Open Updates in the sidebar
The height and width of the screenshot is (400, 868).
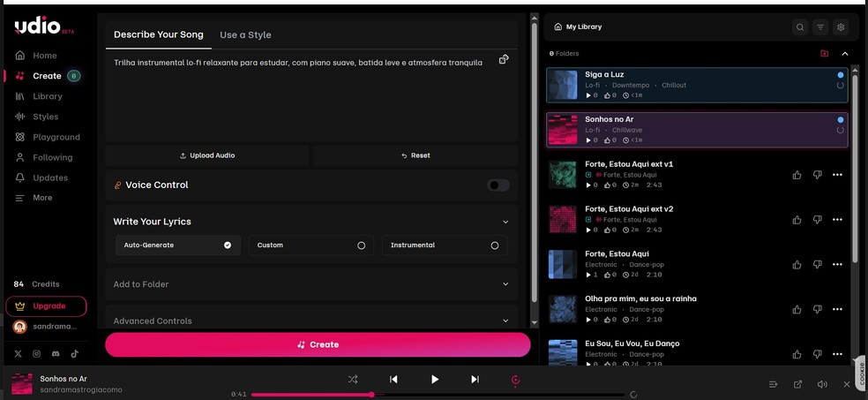coord(41,177)
